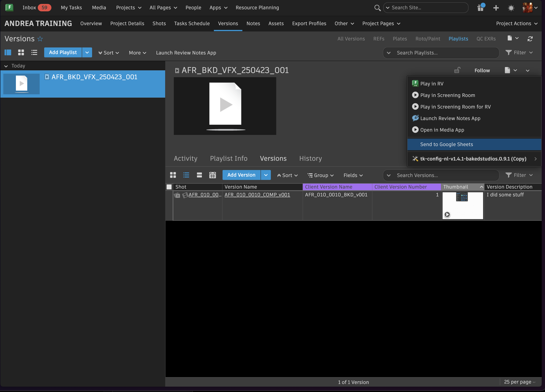Open the gift what's-new icon
Screen dimensions: 545x392
tap(480, 8)
